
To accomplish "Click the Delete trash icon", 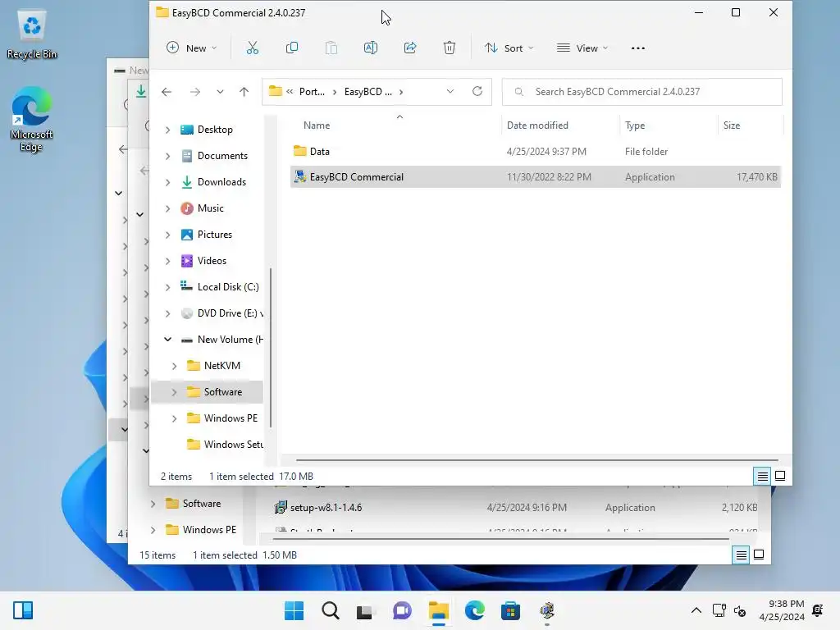I will tap(450, 48).
